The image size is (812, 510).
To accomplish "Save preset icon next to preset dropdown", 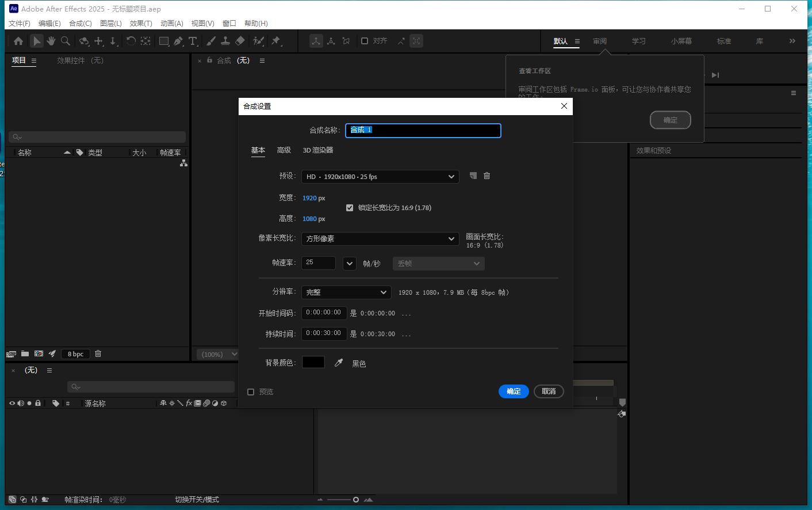I will (x=473, y=176).
